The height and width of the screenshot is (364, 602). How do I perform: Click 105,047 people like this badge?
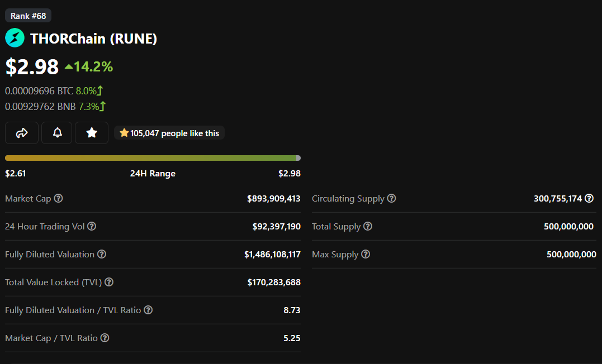click(x=169, y=133)
